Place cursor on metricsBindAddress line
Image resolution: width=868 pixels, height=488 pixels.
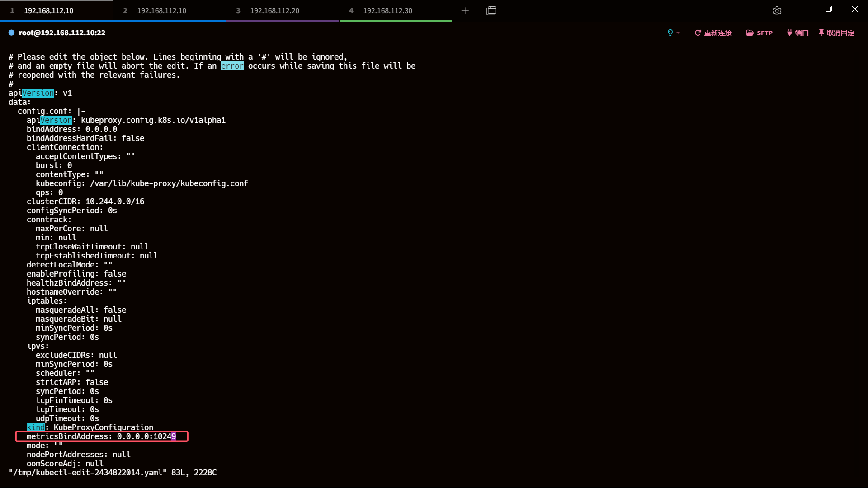[101, 436]
